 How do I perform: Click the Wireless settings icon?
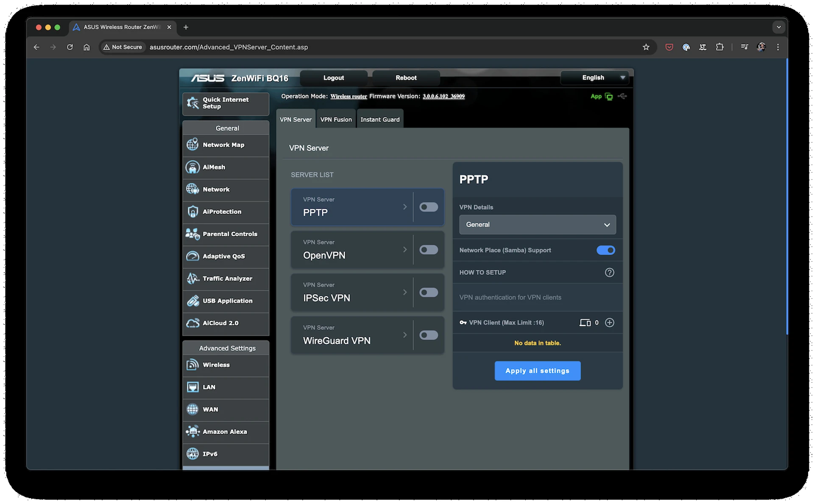coord(192,365)
